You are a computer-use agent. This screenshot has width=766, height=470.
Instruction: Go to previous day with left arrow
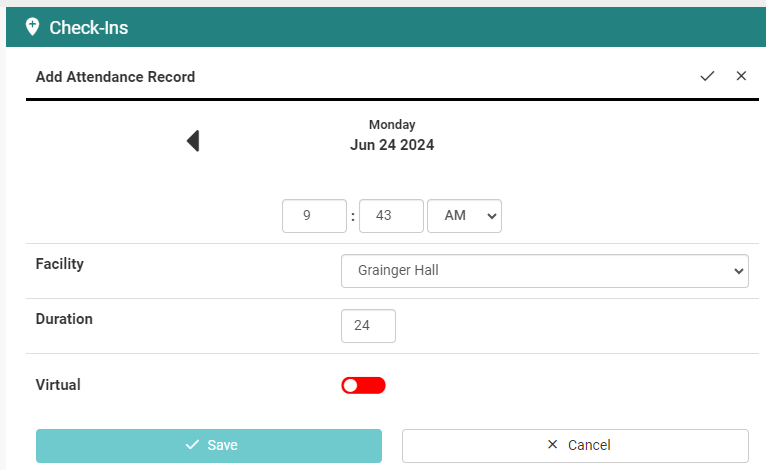[194, 141]
